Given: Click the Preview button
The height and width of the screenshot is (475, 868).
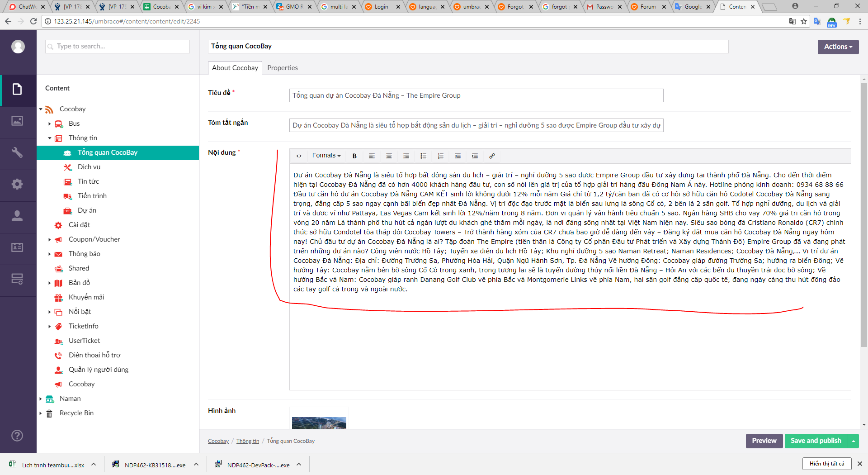Looking at the screenshot, I should [764, 441].
